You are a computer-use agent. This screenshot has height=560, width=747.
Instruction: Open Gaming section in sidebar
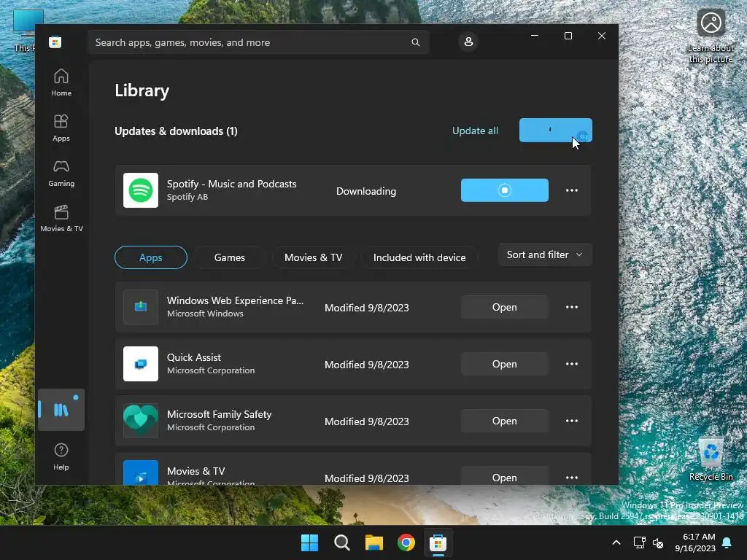pos(61,174)
